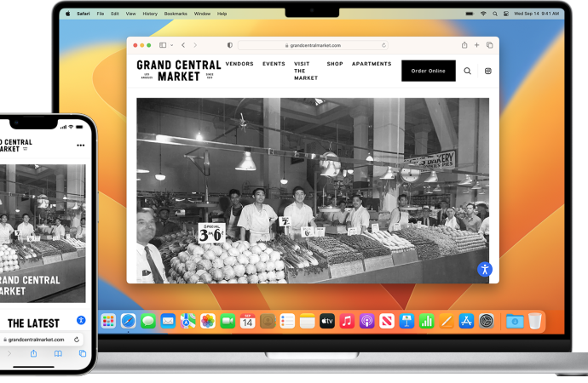Image resolution: width=588 pixels, height=383 pixels.
Task: Open the Apple menu
Action: coord(68,14)
